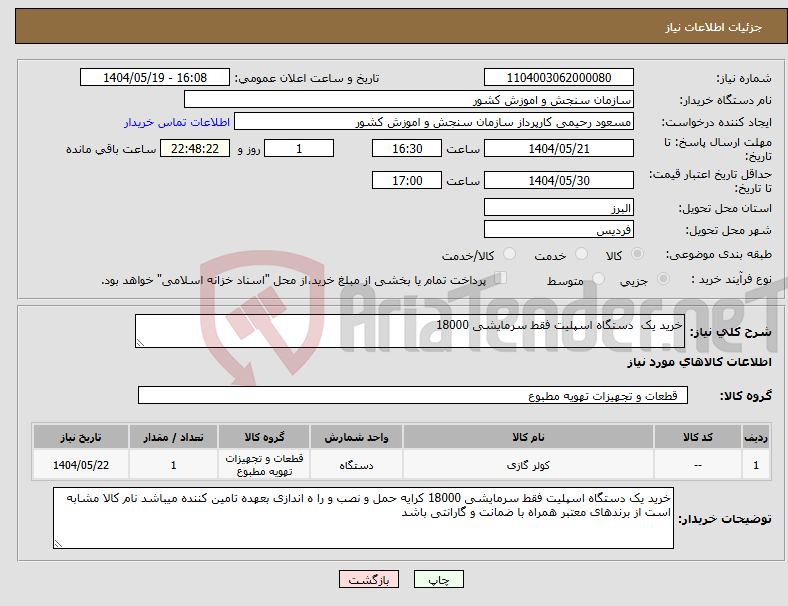Viewport: 788px width, 606px height.
Task: Click the general need description text area
Action: point(410,331)
